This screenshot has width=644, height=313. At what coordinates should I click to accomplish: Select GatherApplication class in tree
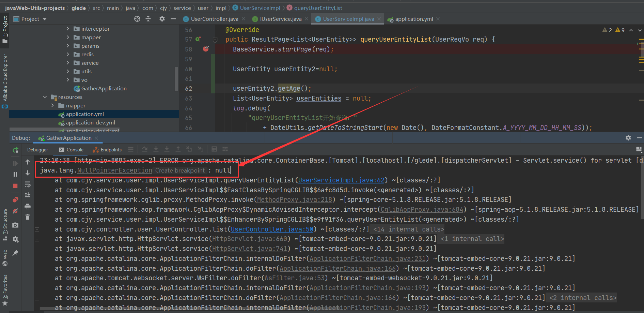click(104, 88)
